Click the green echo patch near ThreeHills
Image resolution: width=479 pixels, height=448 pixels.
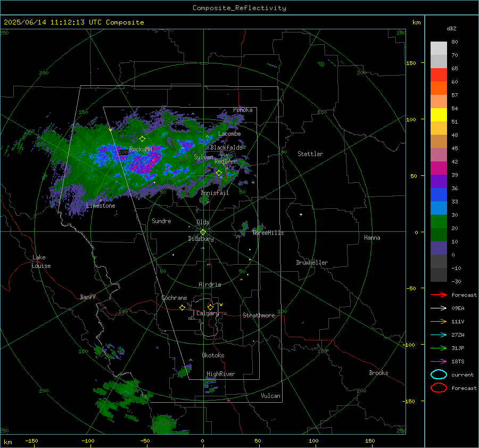pyautogui.click(x=259, y=229)
